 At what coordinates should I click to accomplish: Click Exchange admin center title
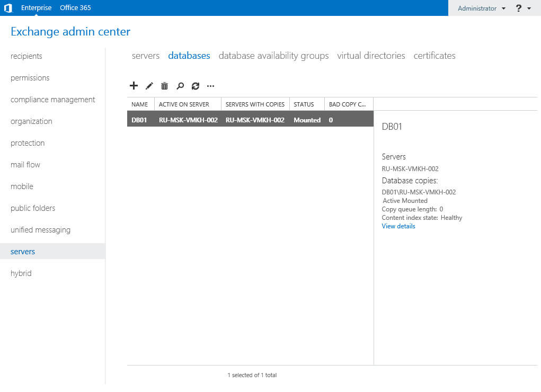pos(70,31)
